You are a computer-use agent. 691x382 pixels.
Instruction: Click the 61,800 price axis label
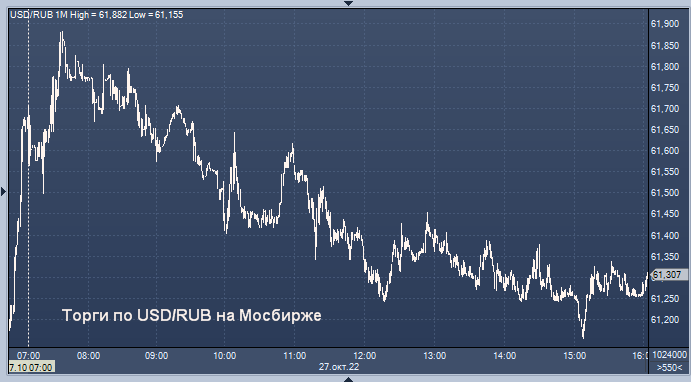(x=665, y=67)
